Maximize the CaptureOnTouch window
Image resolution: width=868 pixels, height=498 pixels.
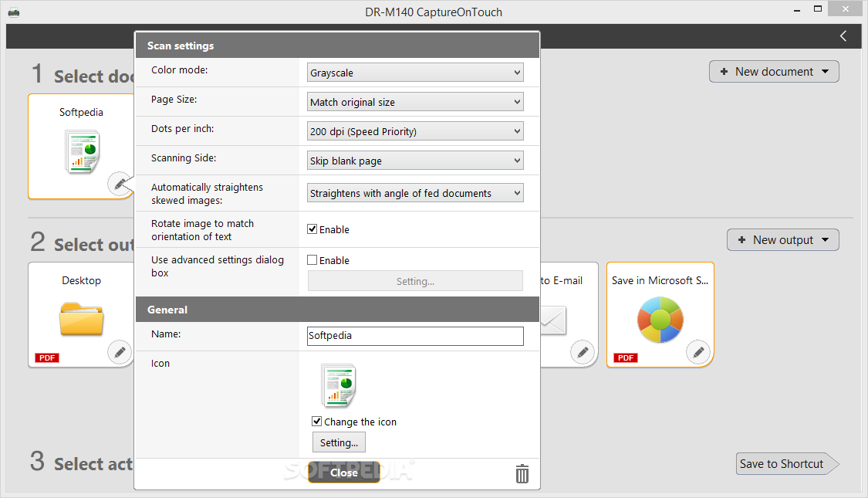coord(818,8)
